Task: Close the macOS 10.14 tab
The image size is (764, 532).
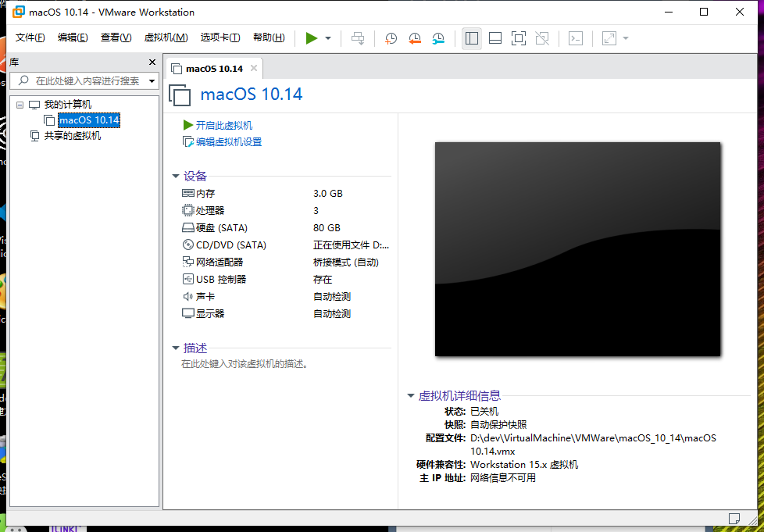Action: (x=254, y=68)
